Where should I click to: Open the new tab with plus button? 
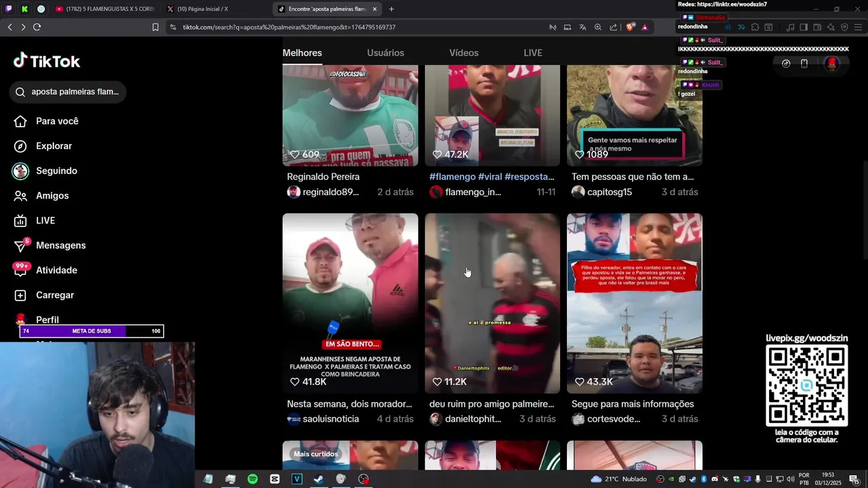click(x=391, y=9)
